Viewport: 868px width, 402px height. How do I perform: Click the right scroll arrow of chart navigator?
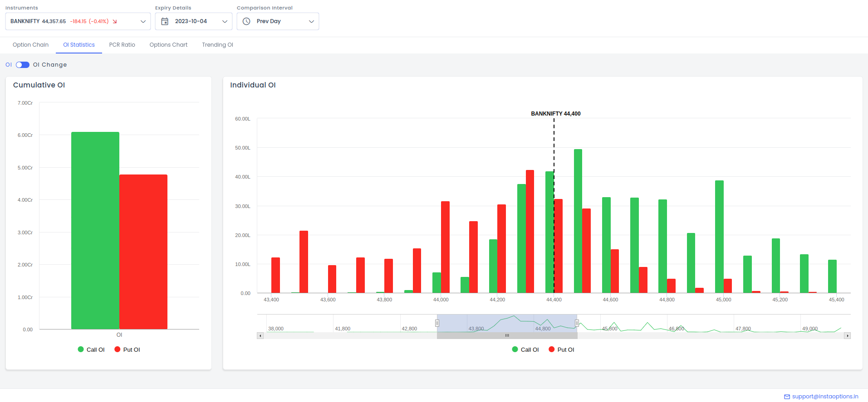click(848, 336)
